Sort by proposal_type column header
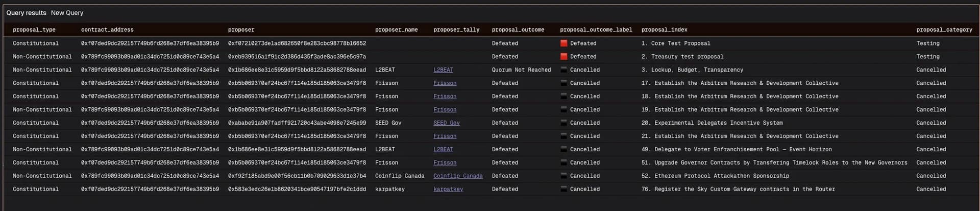980x211 pixels. point(34,30)
